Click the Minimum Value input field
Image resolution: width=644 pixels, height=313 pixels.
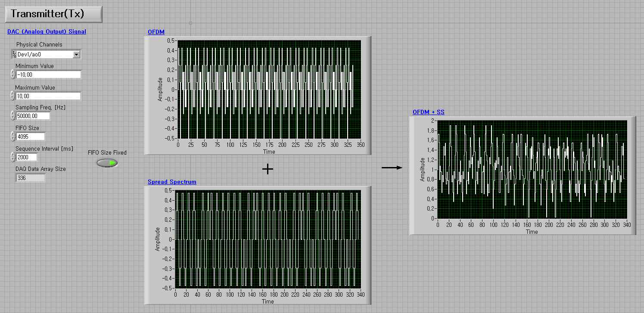click(48, 74)
